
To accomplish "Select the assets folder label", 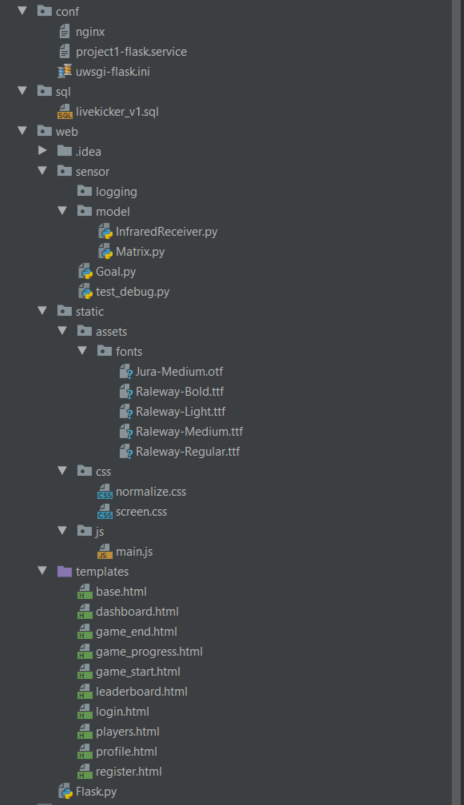I will tap(111, 332).
